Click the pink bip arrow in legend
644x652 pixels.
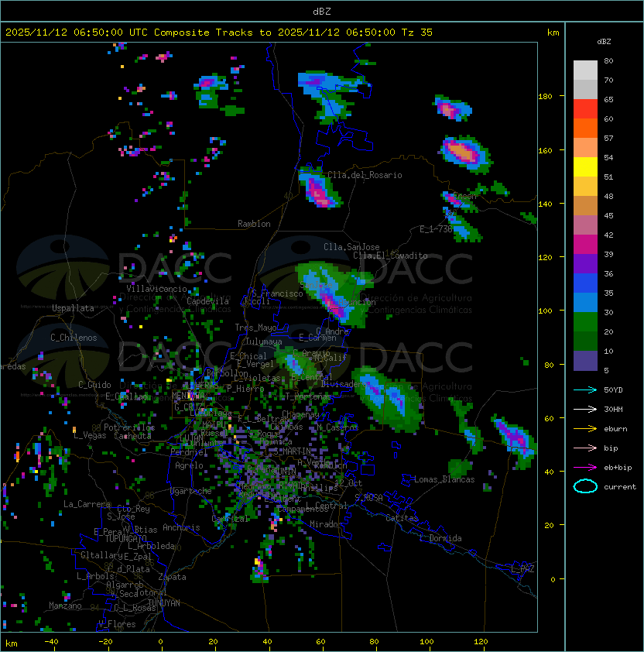(585, 448)
